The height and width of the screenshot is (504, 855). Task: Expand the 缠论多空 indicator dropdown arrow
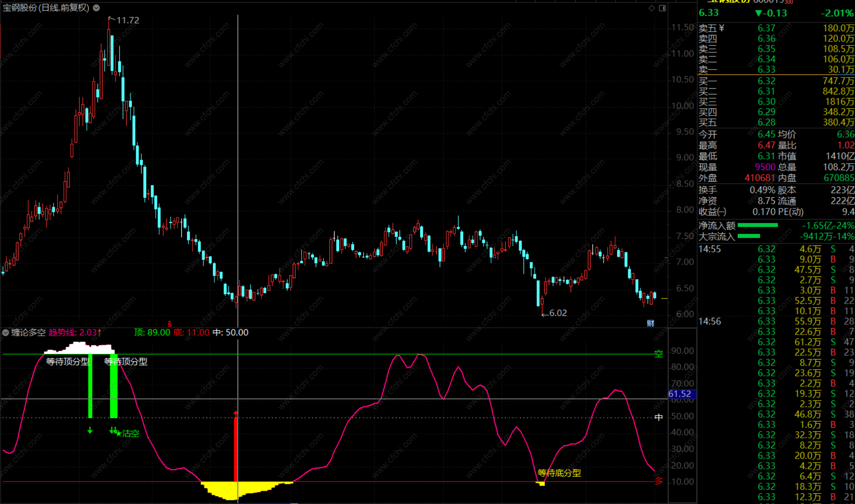coord(5,333)
